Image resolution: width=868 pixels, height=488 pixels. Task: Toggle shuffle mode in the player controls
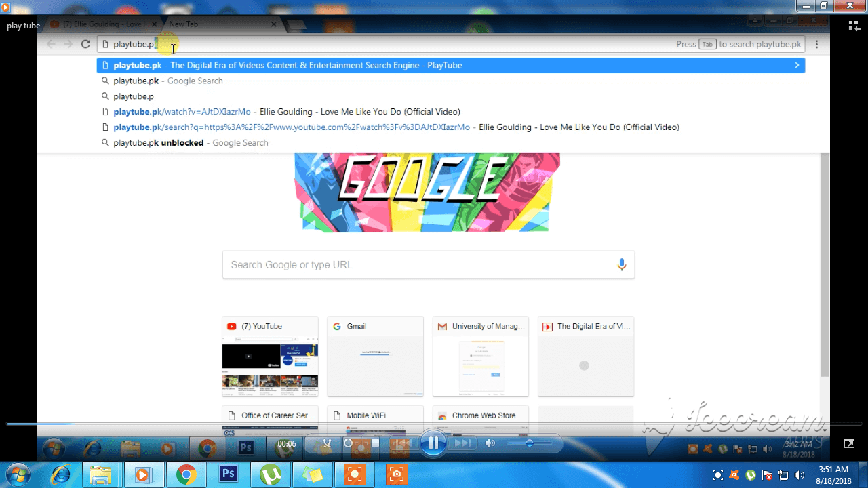[327, 443]
